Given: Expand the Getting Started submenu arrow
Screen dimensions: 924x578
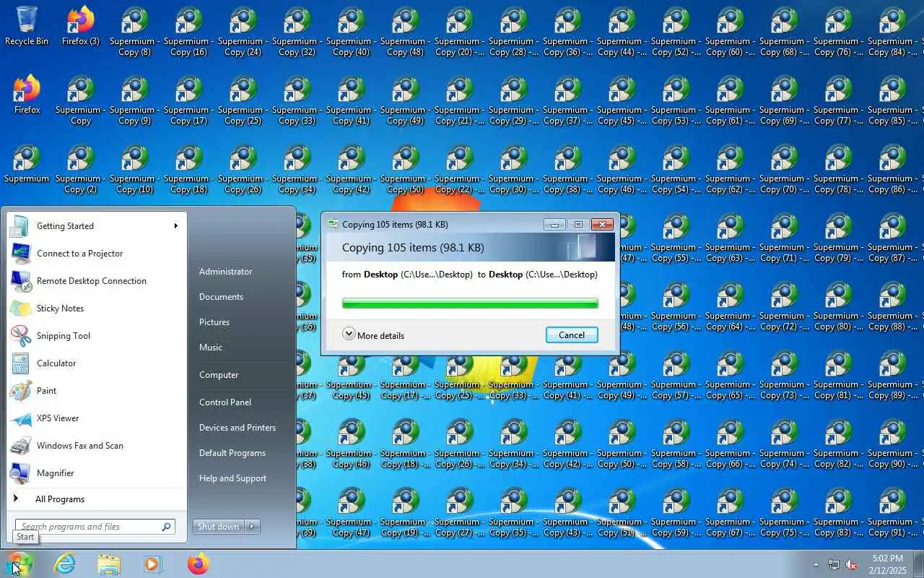Looking at the screenshot, I should (175, 225).
